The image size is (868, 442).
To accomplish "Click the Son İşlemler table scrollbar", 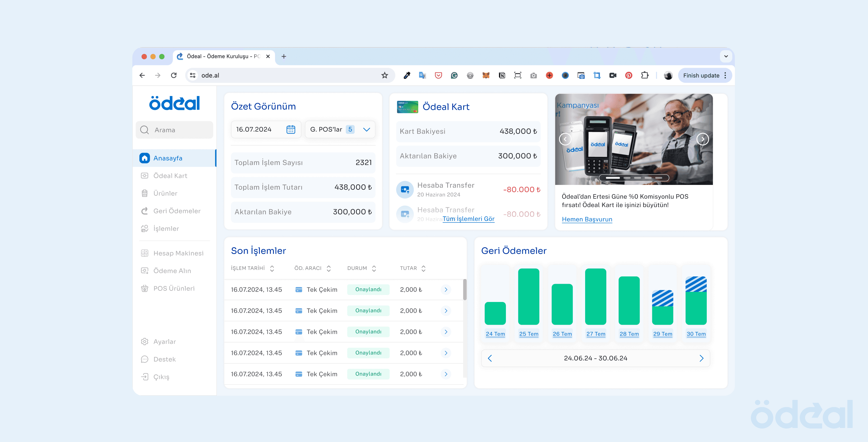I will click(465, 290).
